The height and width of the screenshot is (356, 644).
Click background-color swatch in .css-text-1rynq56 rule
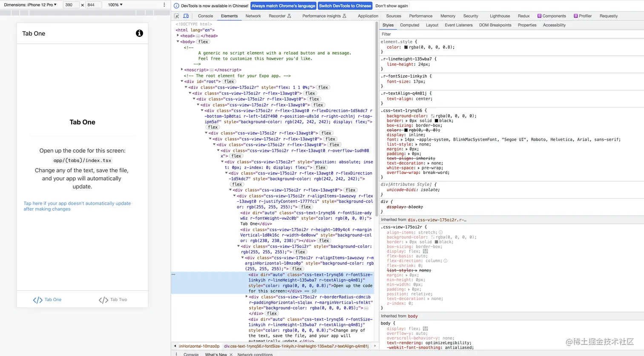(x=433, y=116)
